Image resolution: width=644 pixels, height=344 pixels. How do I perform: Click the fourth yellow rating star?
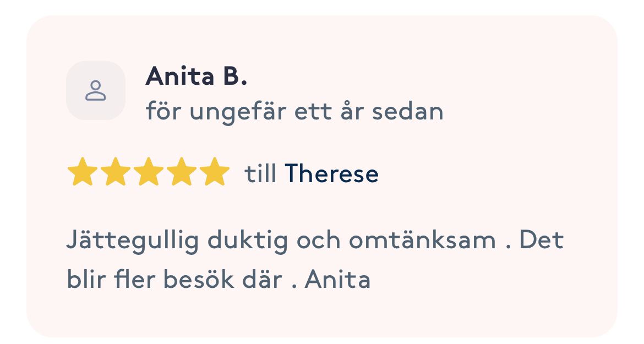coord(182,172)
